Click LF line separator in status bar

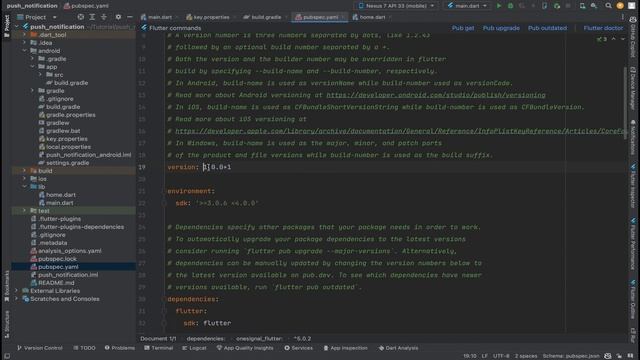coord(484,356)
